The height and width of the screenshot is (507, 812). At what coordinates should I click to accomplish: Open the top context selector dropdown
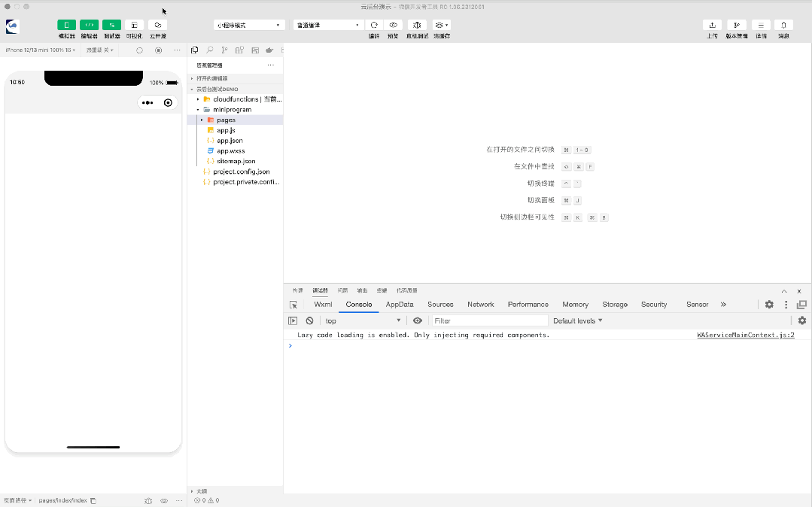click(x=363, y=320)
